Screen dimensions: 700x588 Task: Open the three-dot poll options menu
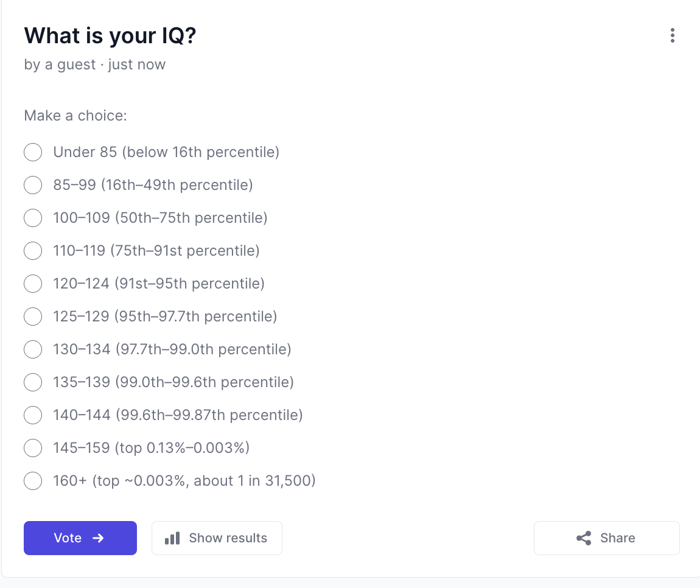click(673, 35)
